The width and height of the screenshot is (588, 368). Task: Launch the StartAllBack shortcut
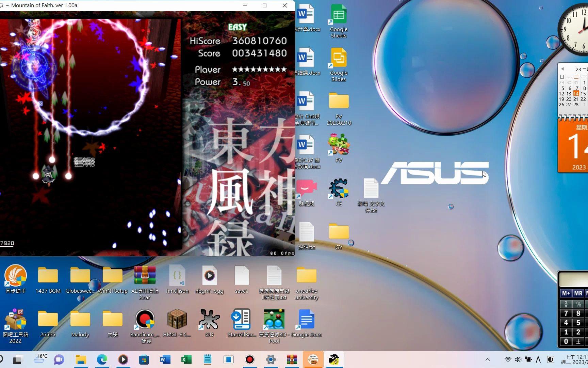pyautogui.click(x=242, y=323)
